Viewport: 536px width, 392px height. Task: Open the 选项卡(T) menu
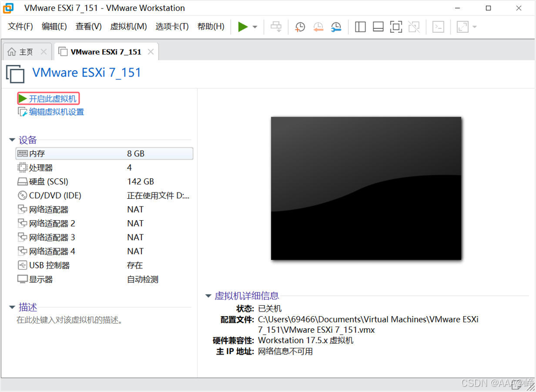click(172, 26)
